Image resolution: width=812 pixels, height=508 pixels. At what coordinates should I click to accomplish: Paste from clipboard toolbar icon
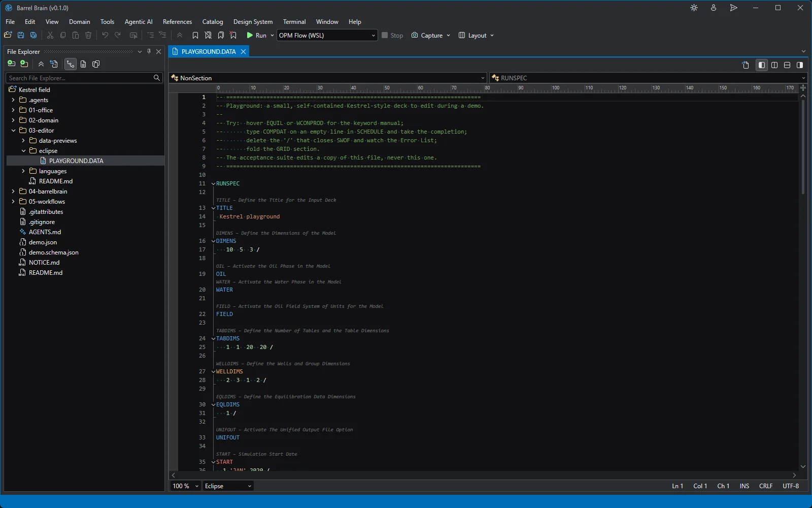pos(76,35)
